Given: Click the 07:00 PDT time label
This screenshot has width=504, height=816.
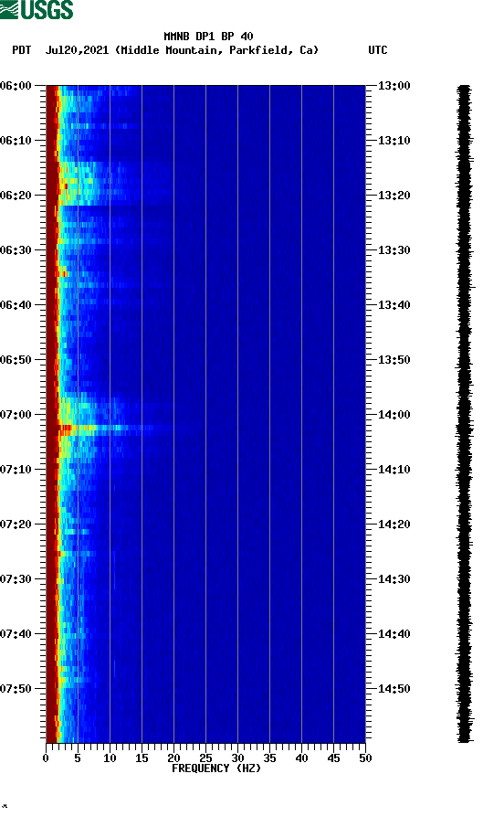Looking at the screenshot, I should (x=16, y=415).
